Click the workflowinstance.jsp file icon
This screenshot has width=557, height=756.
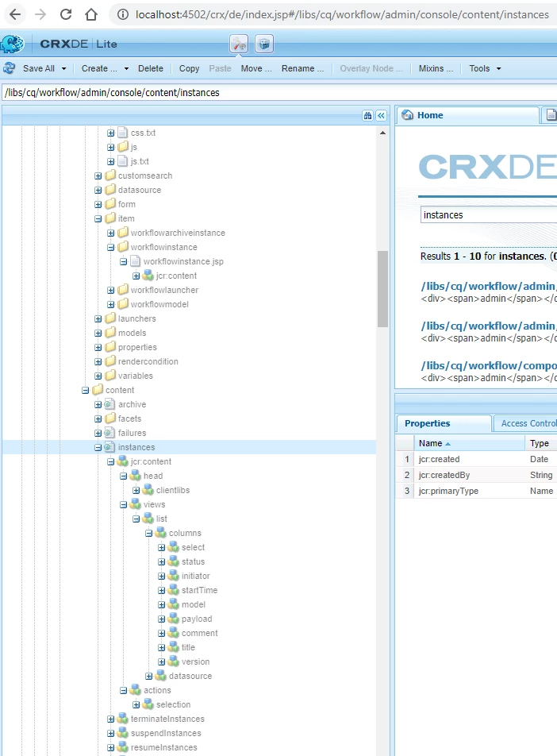136,261
